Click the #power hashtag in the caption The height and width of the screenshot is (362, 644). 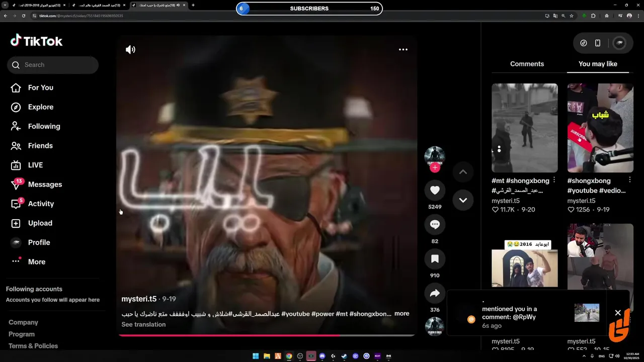point(323,314)
